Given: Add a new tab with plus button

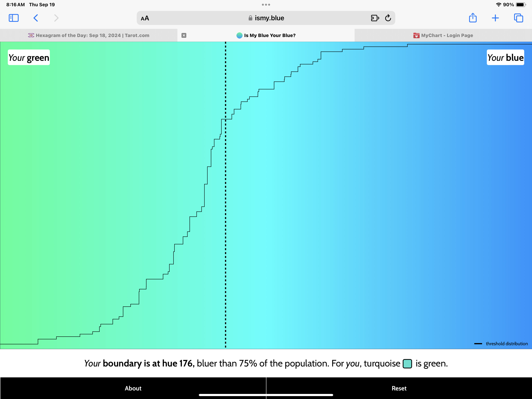Looking at the screenshot, I should click(495, 18).
